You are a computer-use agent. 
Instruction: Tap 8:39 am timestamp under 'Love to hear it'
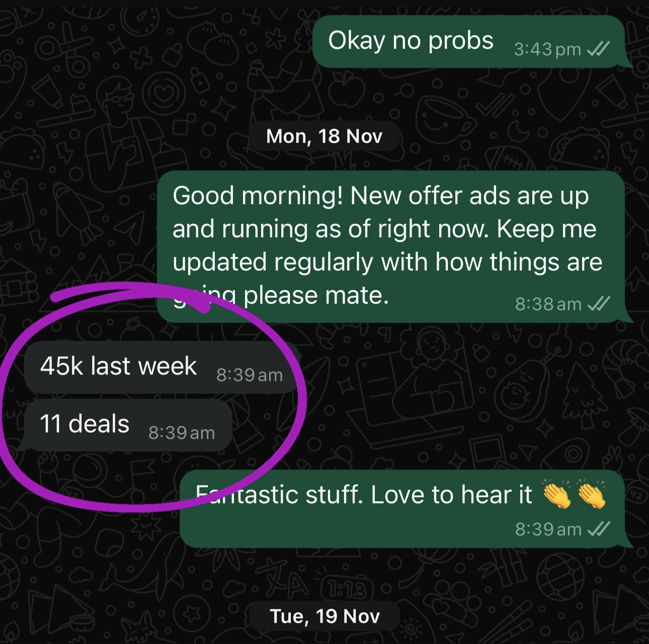[x=548, y=529]
